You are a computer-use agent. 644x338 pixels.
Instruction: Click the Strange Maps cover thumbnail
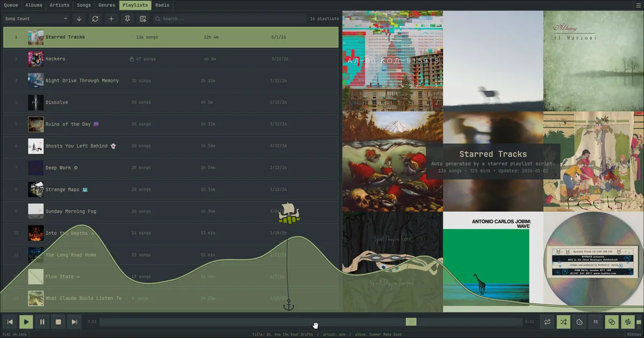(36, 189)
